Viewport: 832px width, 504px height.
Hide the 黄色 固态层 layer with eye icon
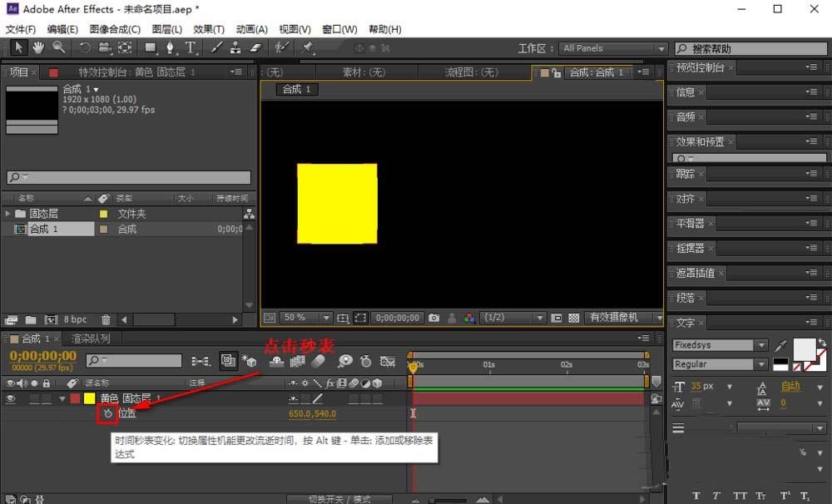click(x=11, y=398)
